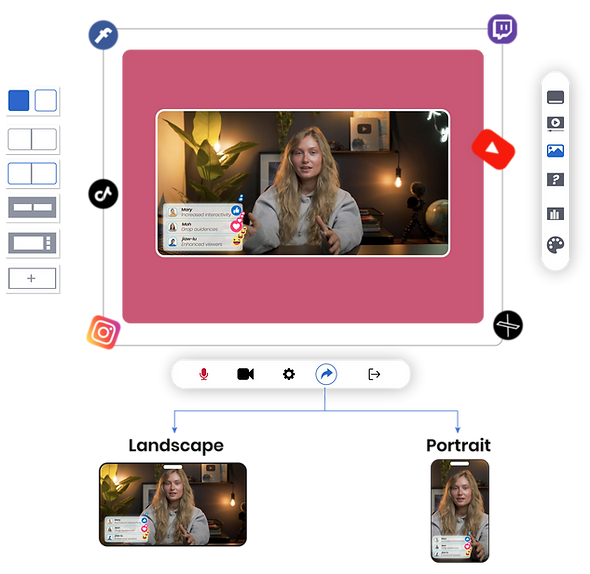
Task: Open the video clip media icon
Action: tap(555, 123)
